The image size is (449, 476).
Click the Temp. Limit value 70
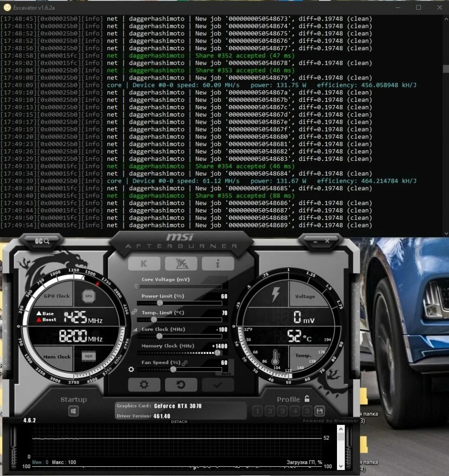[x=224, y=313]
